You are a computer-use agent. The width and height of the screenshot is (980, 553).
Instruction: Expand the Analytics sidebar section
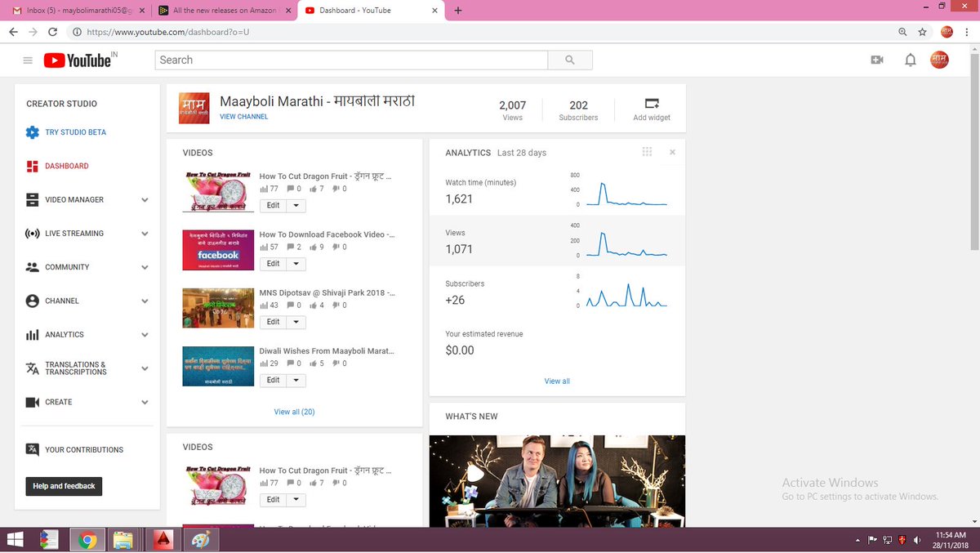[145, 335]
